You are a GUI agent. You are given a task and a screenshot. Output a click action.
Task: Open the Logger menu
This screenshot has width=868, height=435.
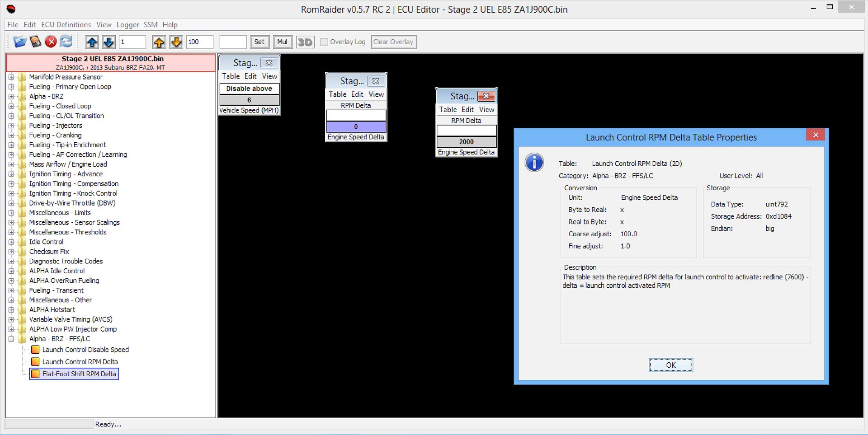pos(127,24)
